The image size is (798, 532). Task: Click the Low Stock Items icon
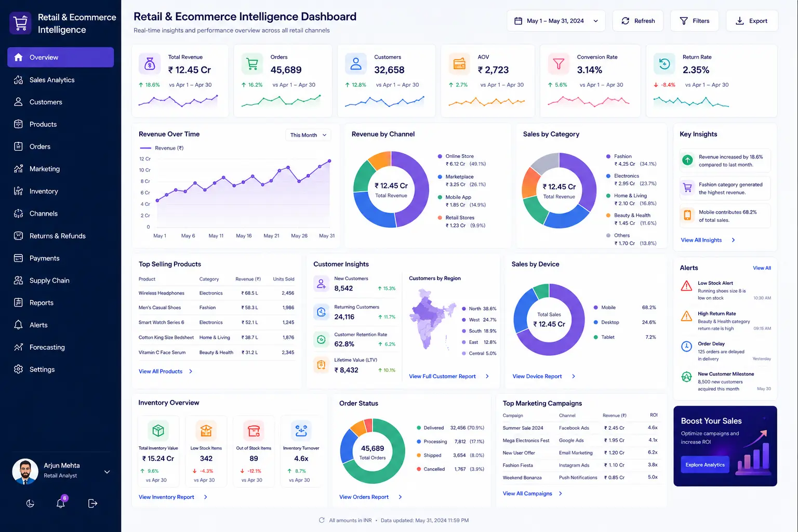point(206,431)
